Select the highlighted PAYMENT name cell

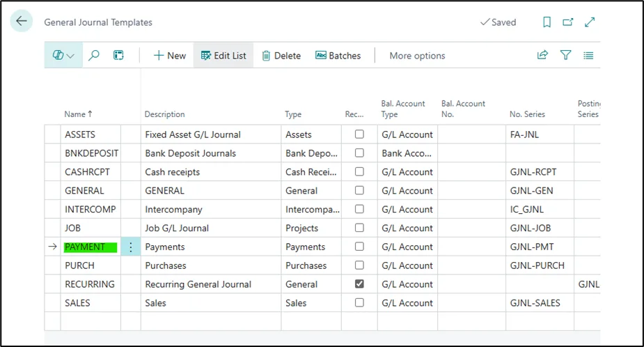click(x=91, y=247)
